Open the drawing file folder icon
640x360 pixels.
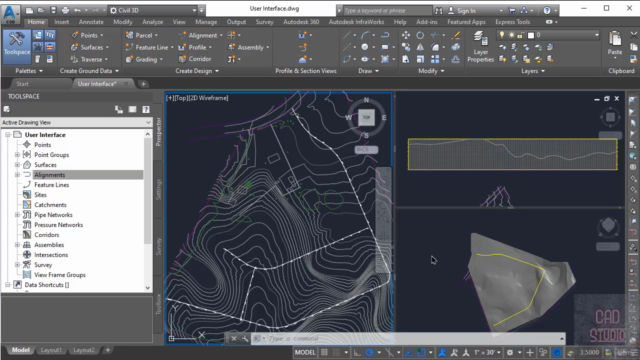pyautogui.click(x=41, y=10)
